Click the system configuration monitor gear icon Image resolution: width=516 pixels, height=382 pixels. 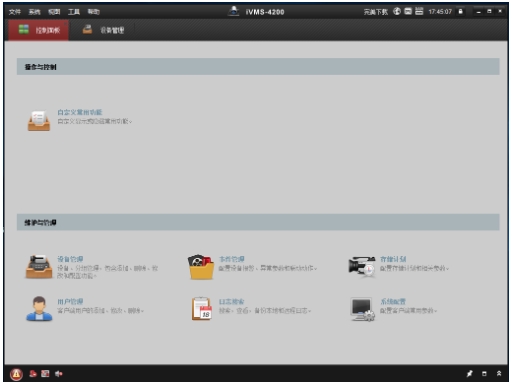point(363,309)
